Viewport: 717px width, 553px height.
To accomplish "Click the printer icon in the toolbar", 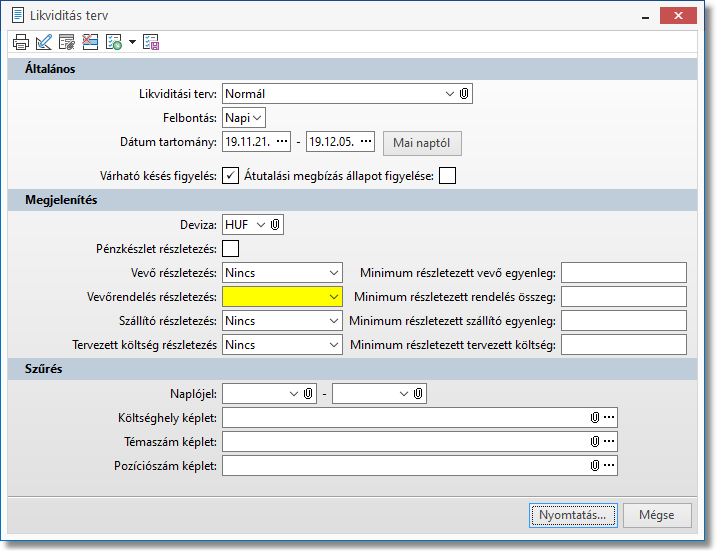I will click(20, 42).
